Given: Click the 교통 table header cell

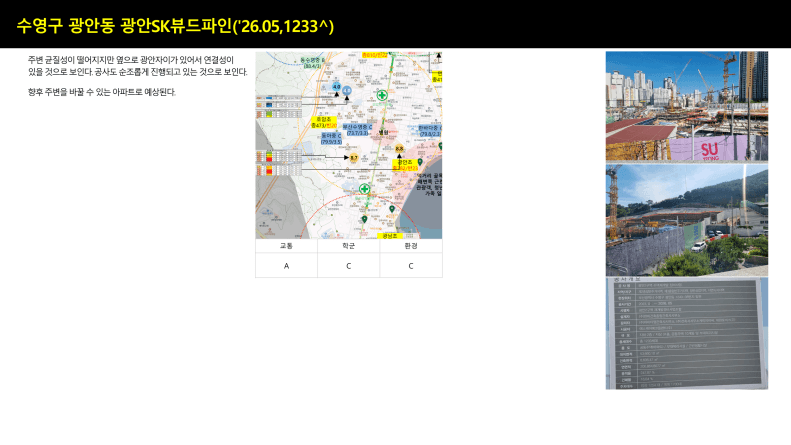Looking at the screenshot, I should pos(287,246).
